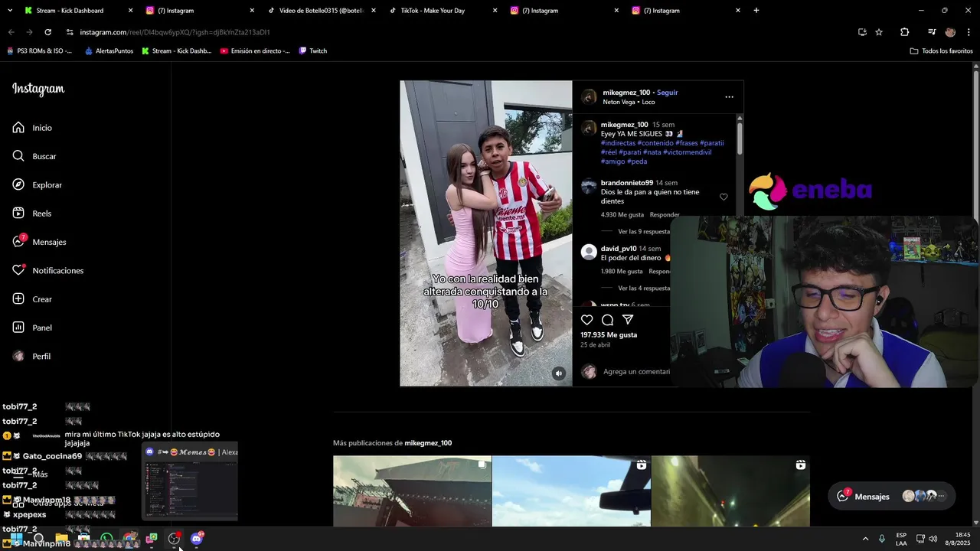980x551 pixels.
Task: Open hashtag #indirectas
Action: tap(617, 143)
